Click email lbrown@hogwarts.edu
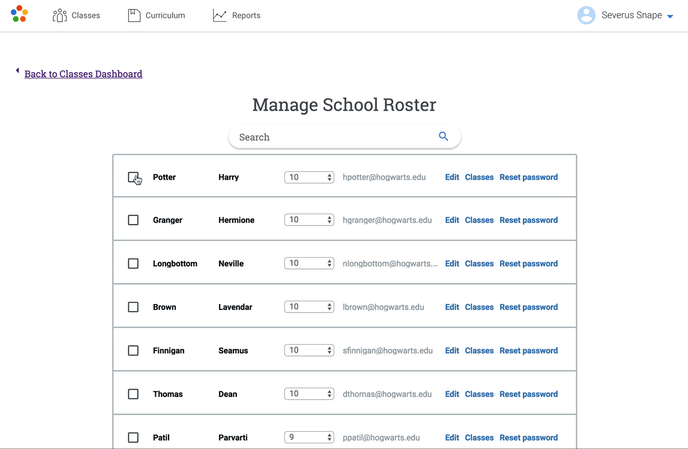Viewport: 688px width, 449px height. pyautogui.click(x=383, y=307)
